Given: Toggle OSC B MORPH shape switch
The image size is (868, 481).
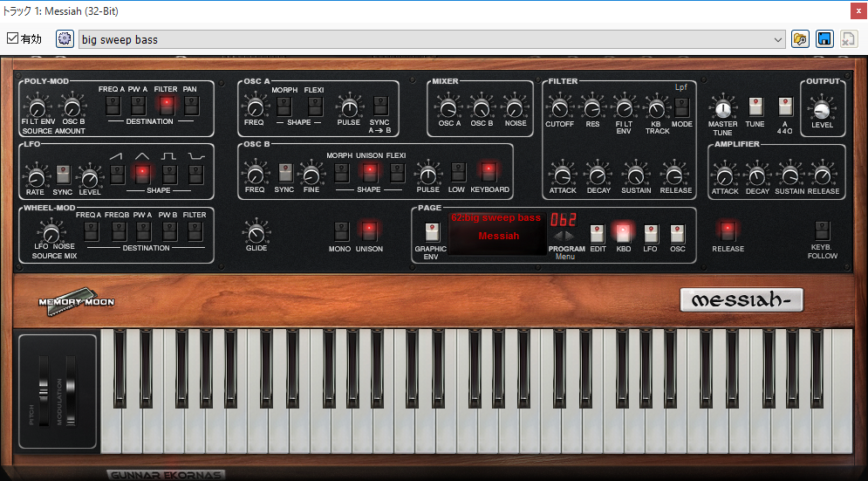Looking at the screenshot, I should click(342, 173).
